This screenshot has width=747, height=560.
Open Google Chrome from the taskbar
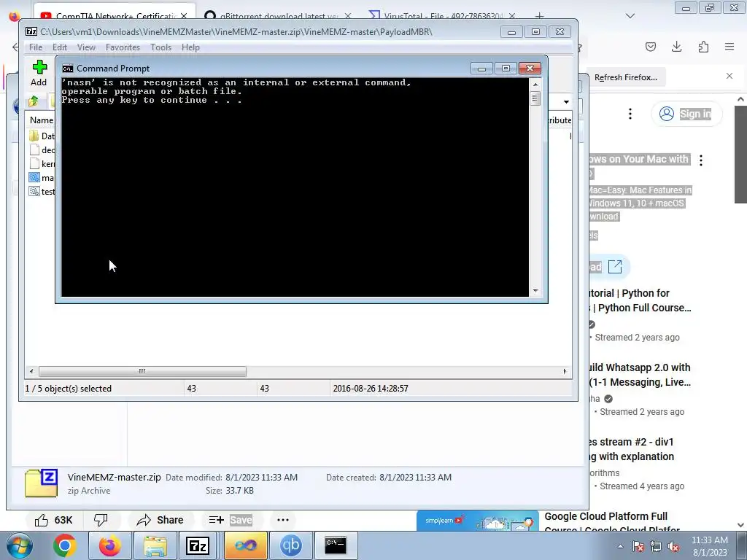pyautogui.click(x=65, y=545)
